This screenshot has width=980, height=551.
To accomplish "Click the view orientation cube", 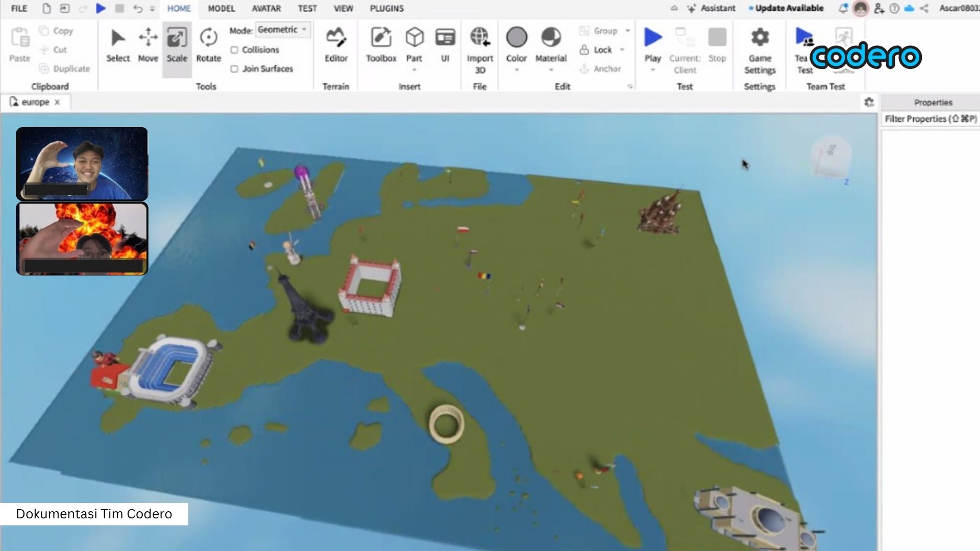I will [830, 157].
